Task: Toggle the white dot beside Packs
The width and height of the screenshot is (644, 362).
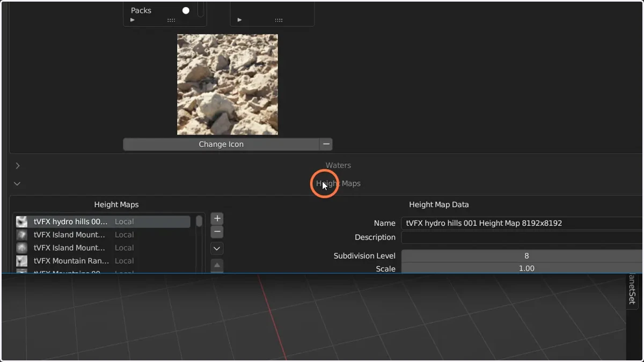Action: pyautogui.click(x=186, y=10)
